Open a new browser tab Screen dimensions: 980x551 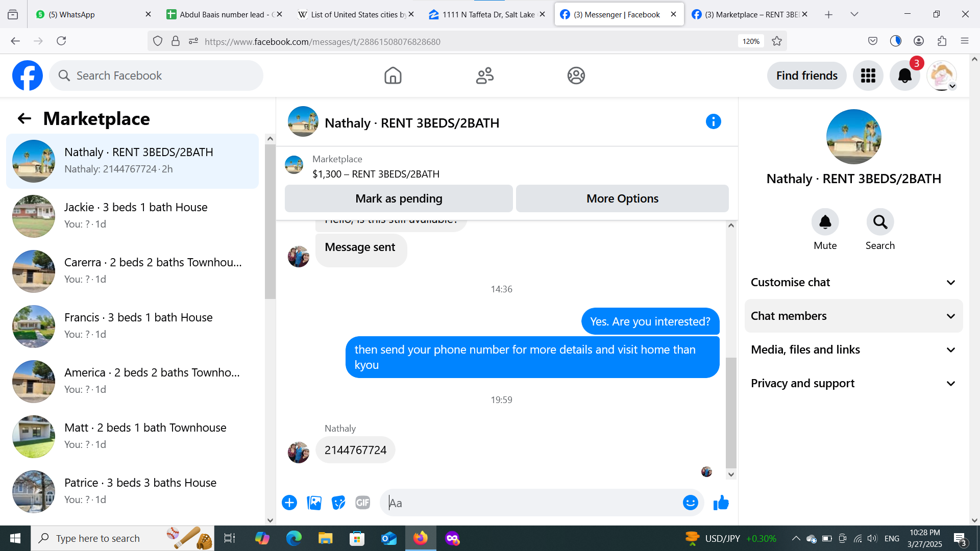pos(829,14)
